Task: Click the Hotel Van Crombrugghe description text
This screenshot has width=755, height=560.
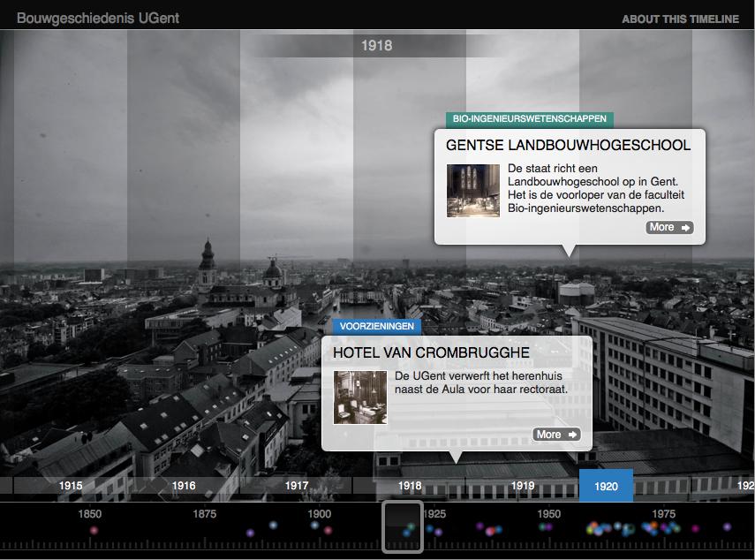Action: click(481, 382)
